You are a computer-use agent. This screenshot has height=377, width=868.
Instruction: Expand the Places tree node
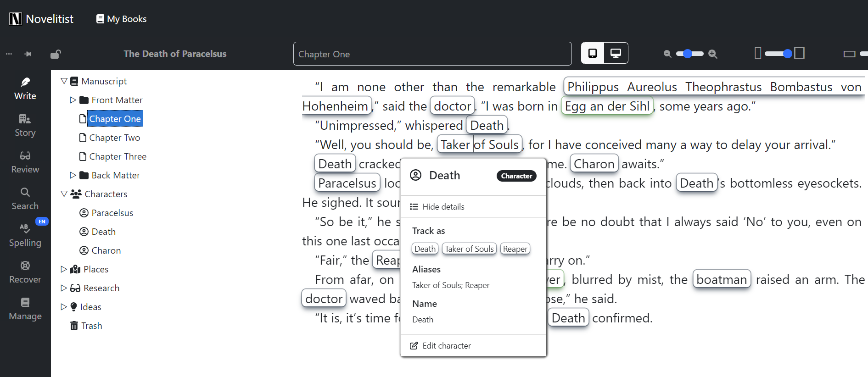(64, 269)
